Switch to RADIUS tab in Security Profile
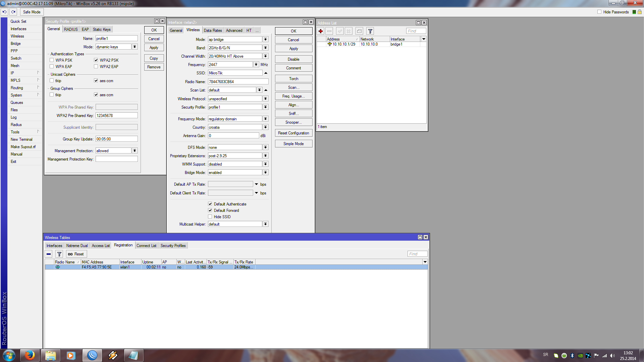 (71, 29)
